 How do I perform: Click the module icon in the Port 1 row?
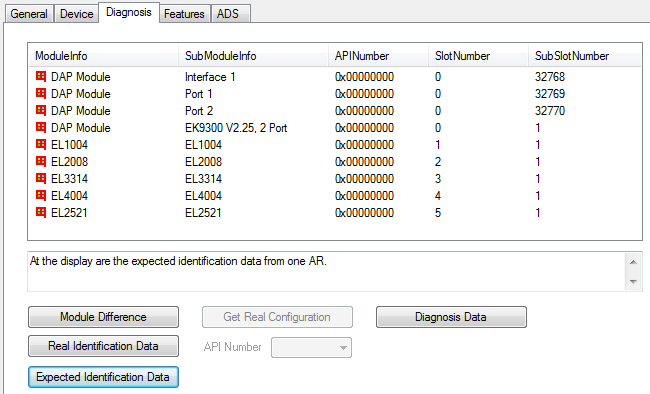point(41,93)
